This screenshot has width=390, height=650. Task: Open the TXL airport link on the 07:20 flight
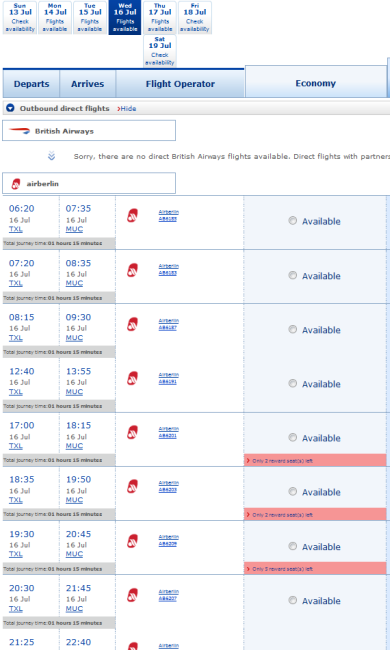[16, 283]
